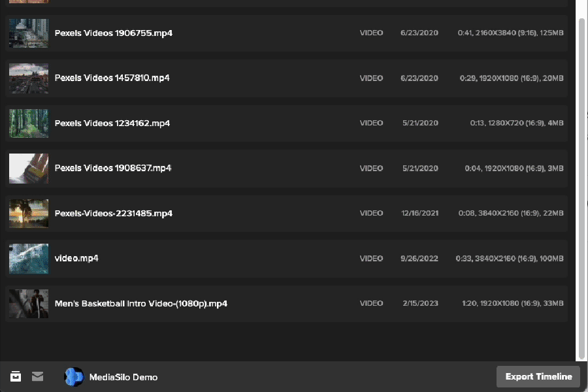588x392 pixels.
Task: Click the Men's Basketball Intro Video thumbnail
Action: (x=28, y=303)
